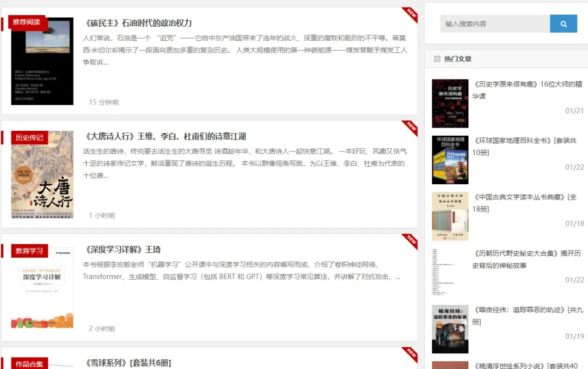This screenshot has height=369, width=588.
Task: Click the 教育学习 category tag
Action: pos(29,251)
